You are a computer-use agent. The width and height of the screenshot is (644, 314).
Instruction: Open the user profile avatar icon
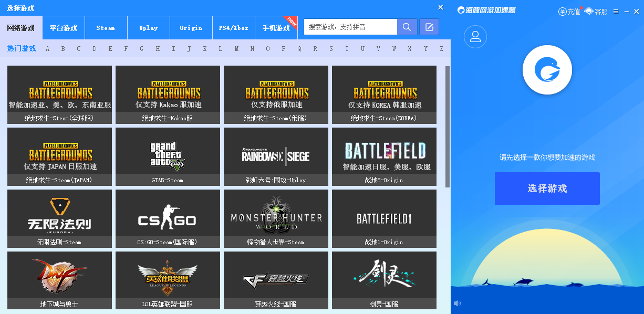click(475, 37)
